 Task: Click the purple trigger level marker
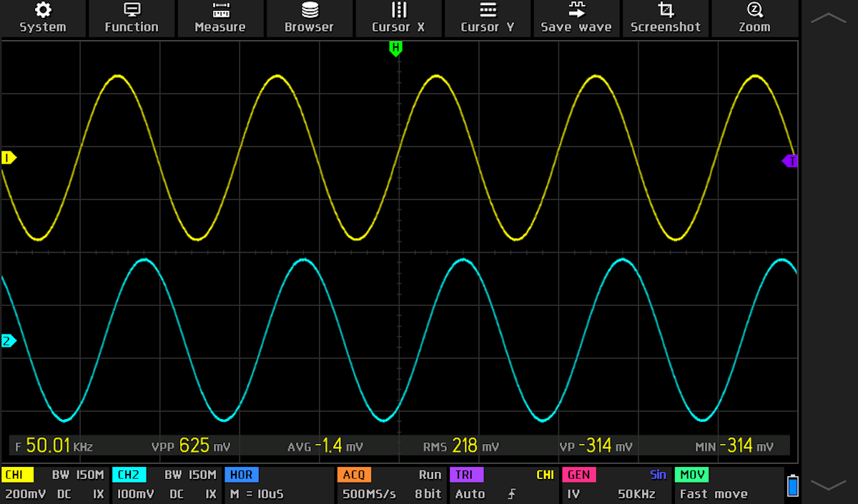click(x=790, y=161)
